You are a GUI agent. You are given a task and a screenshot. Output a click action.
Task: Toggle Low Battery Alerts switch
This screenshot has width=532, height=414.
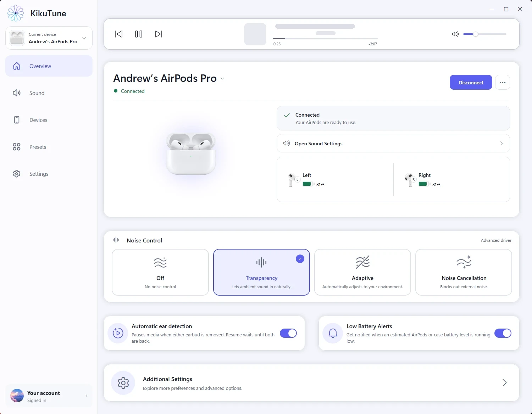point(503,333)
